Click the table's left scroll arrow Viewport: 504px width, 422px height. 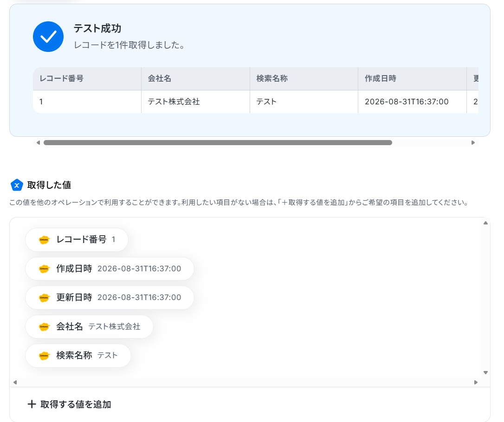click(38, 142)
